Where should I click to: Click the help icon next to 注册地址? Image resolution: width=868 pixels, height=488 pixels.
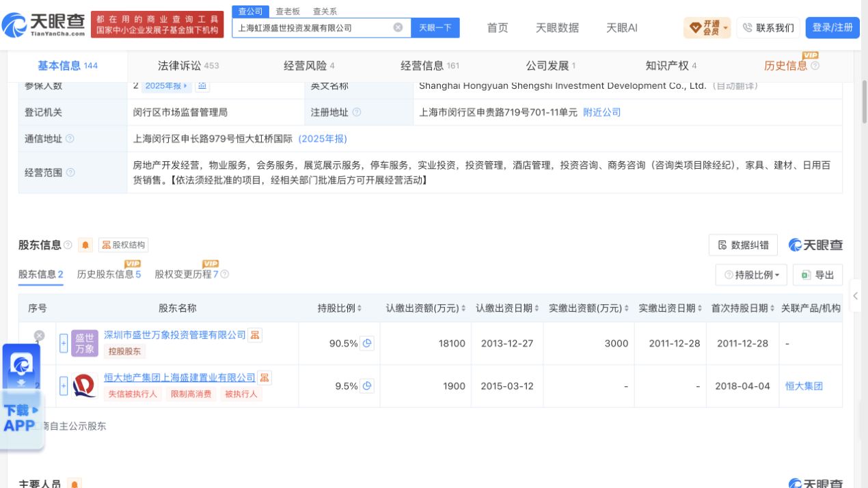pos(357,112)
